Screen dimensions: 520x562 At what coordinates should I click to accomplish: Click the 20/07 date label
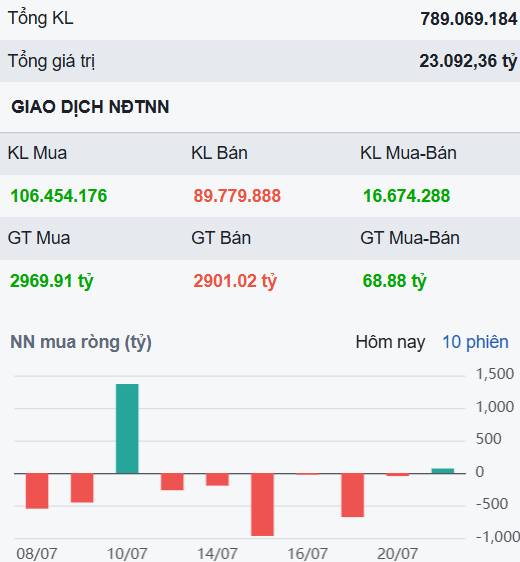[397, 554]
